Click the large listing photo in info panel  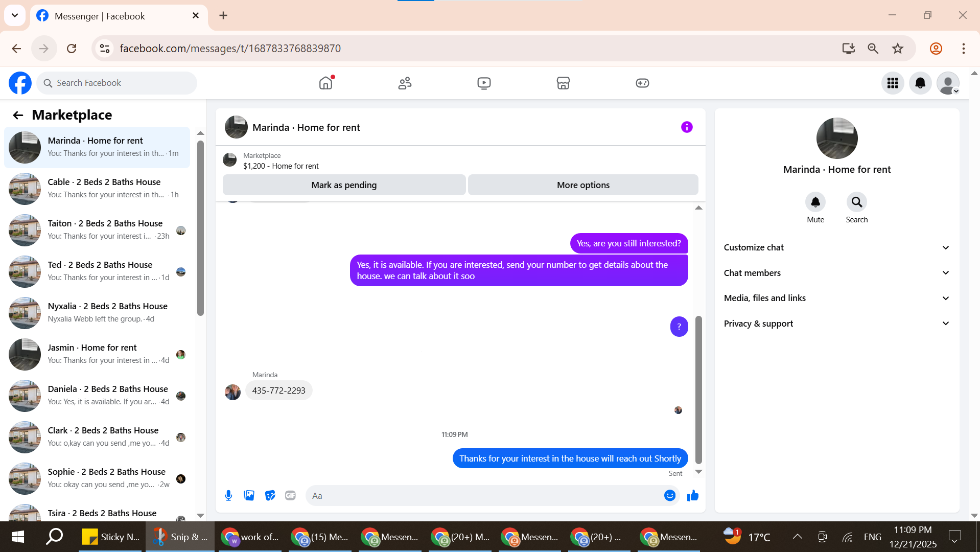(837, 139)
